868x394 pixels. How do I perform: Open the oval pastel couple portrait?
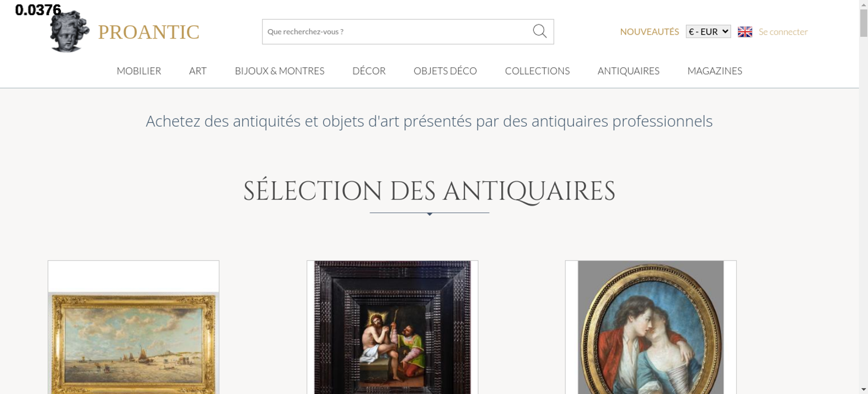651,327
